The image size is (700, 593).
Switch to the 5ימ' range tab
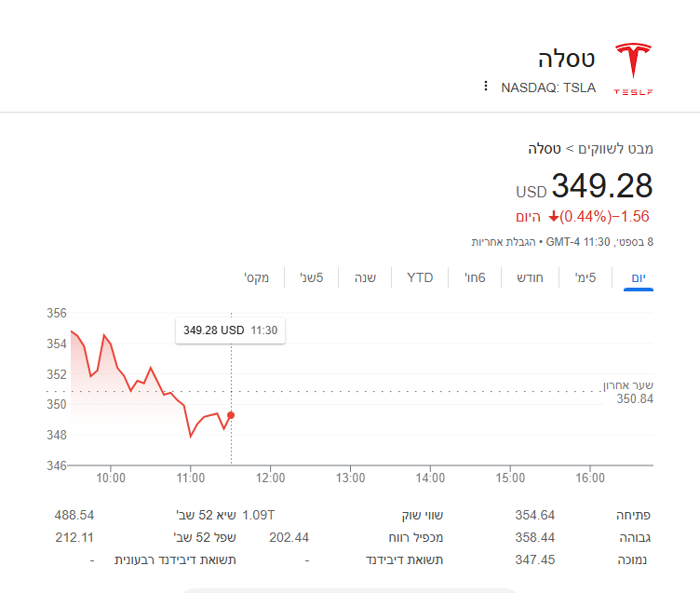(x=586, y=277)
